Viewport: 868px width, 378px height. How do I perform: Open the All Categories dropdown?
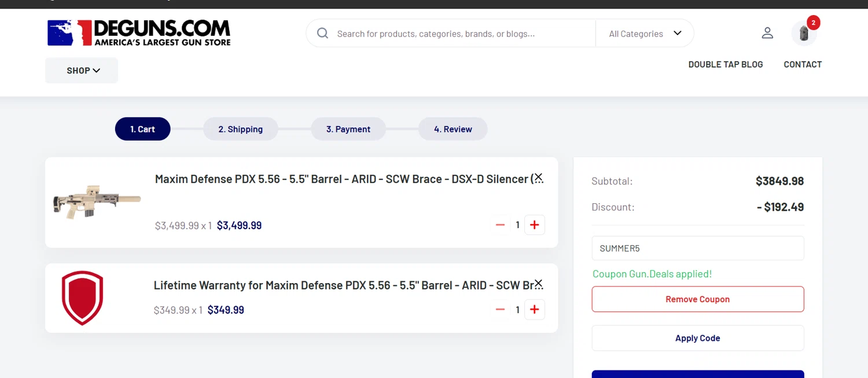(645, 34)
